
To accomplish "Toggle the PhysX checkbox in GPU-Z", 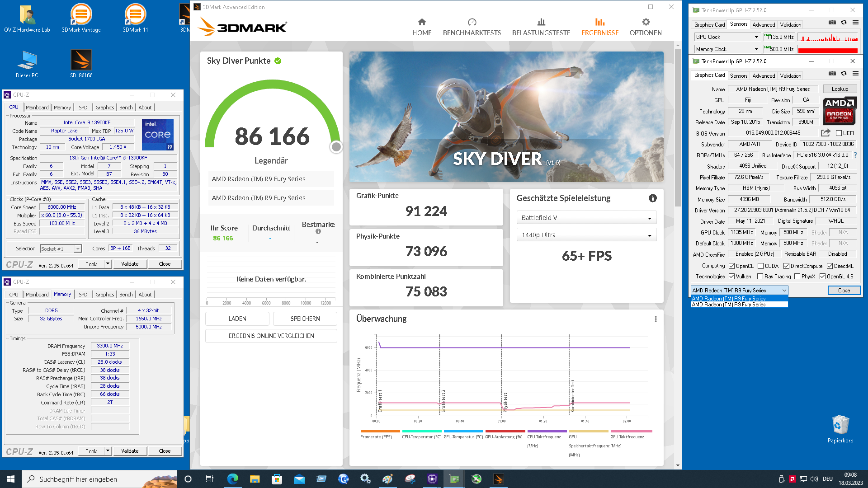I will point(797,277).
